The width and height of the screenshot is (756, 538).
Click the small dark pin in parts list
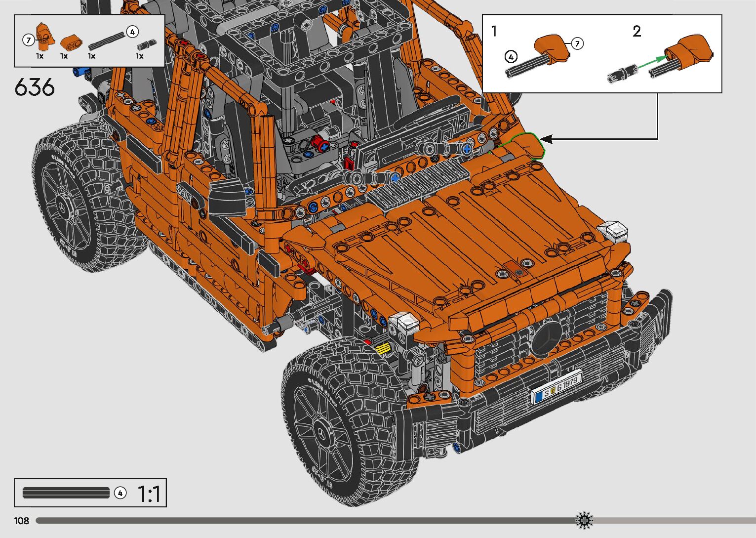pyautogui.click(x=146, y=44)
